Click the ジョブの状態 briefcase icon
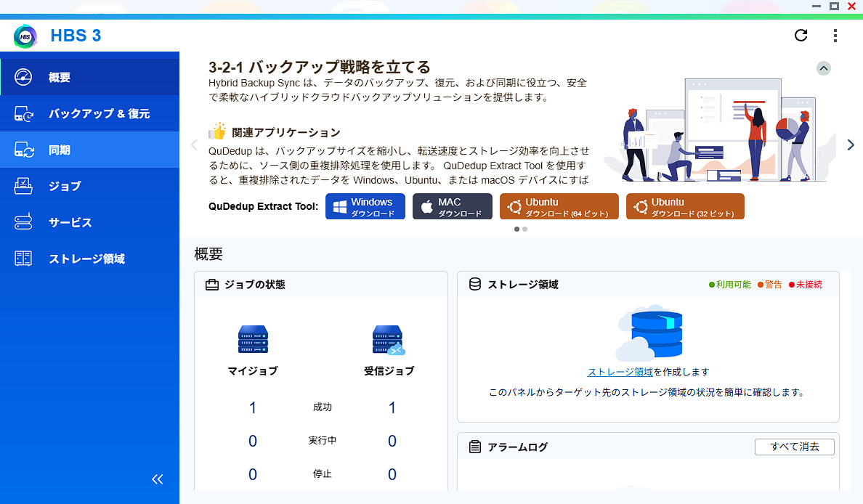Viewport: 863px width, 504px height. click(x=212, y=285)
